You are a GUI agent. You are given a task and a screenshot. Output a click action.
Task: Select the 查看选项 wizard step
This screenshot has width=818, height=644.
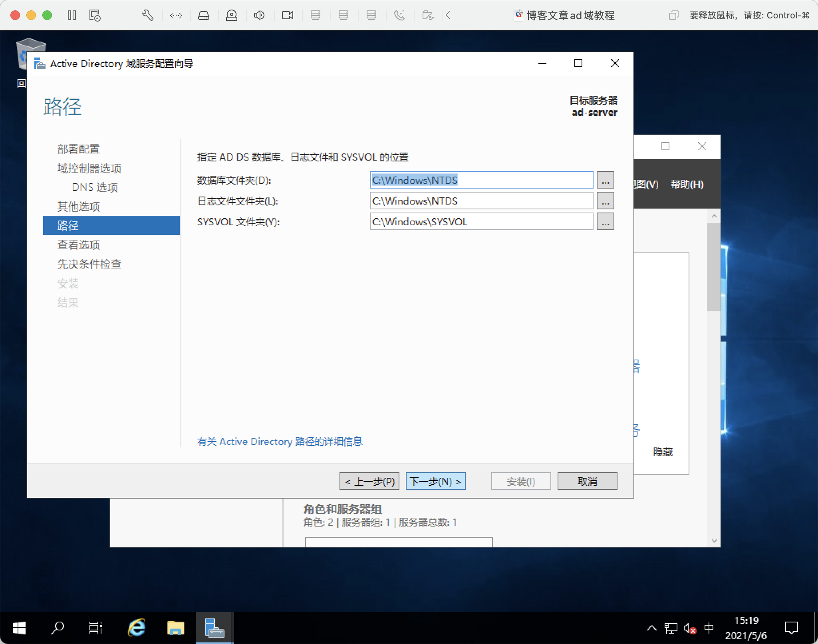coord(79,245)
